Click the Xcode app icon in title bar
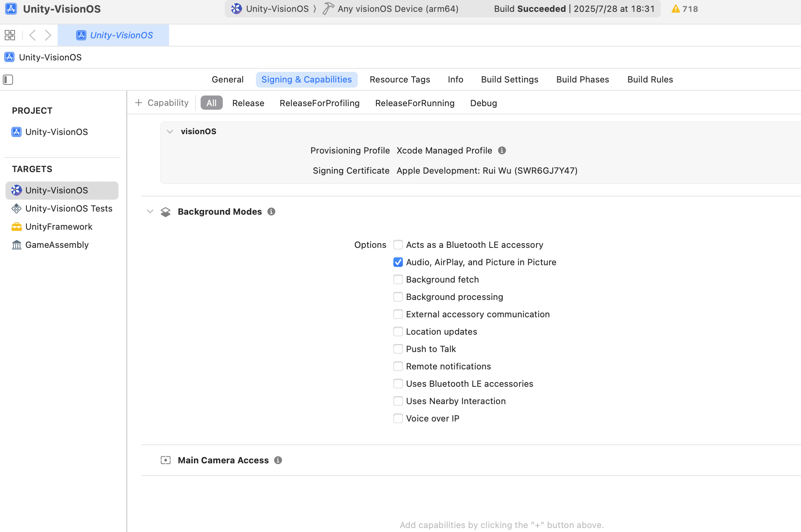This screenshot has width=801, height=532. point(11,9)
